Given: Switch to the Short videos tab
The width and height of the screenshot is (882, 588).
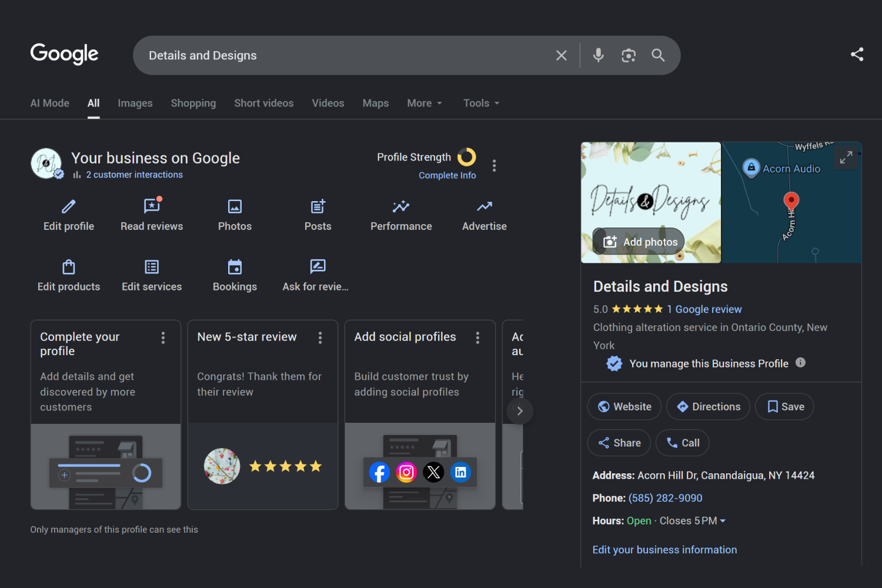Looking at the screenshot, I should (264, 103).
